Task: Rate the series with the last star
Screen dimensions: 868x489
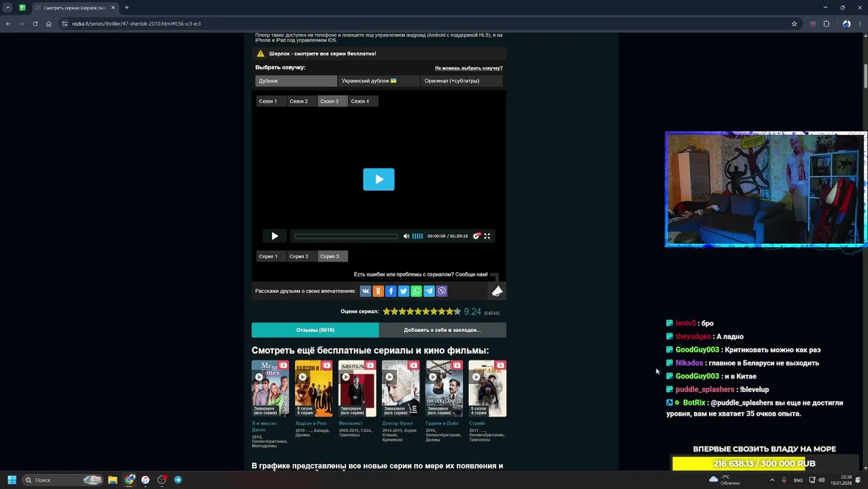Action: tap(457, 311)
